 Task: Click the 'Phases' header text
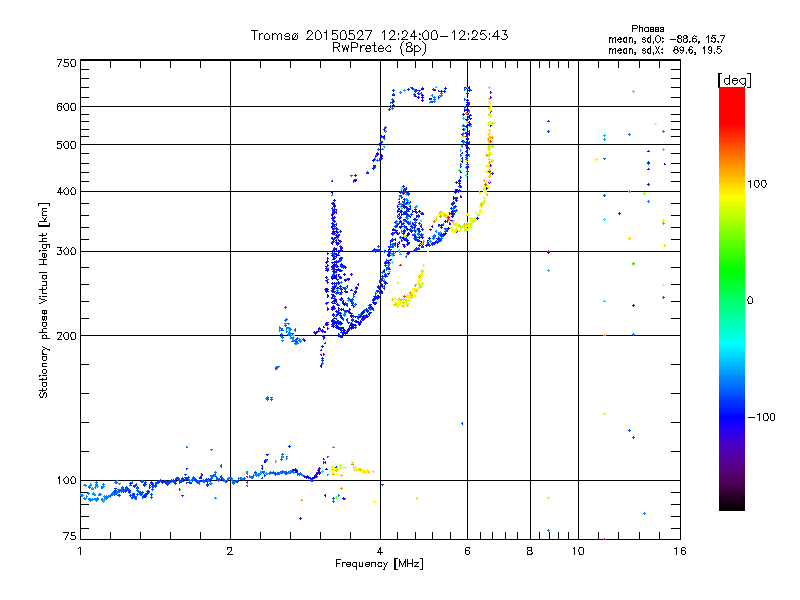coord(647,29)
